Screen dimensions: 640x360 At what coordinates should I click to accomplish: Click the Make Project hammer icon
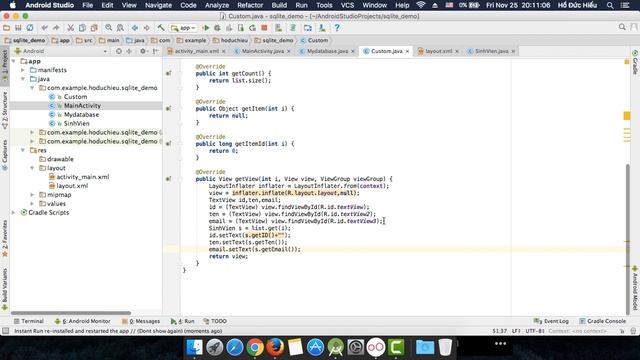(161, 28)
